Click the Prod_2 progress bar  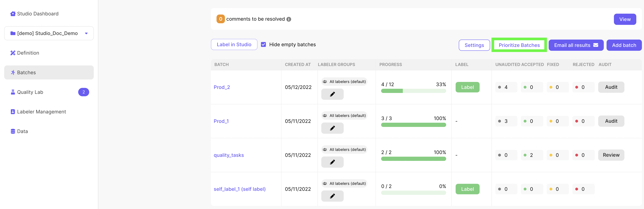pyautogui.click(x=413, y=91)
